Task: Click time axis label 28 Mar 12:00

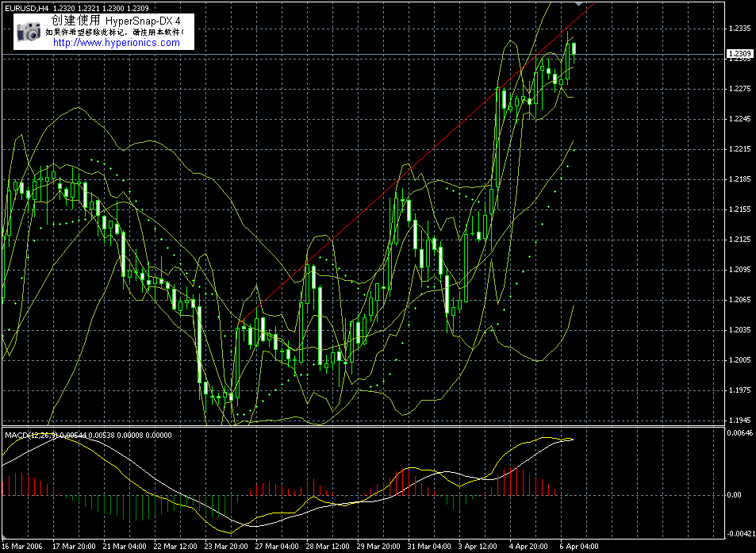Action: click(x=328, y=546)
